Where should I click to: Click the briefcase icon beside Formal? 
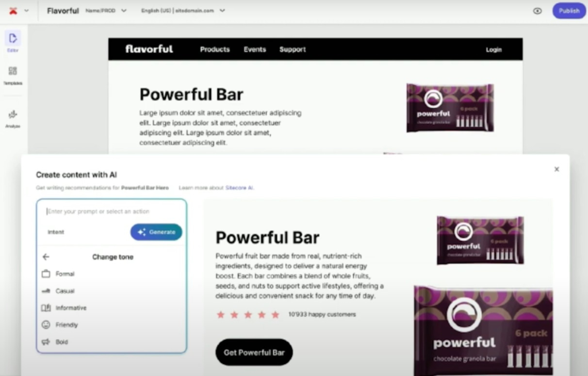[46, 274]
